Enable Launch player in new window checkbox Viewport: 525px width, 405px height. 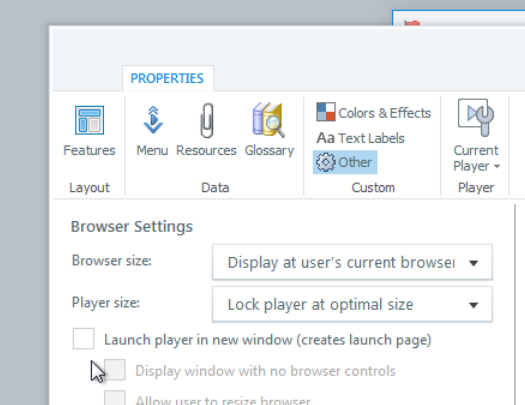click(83, 339)
